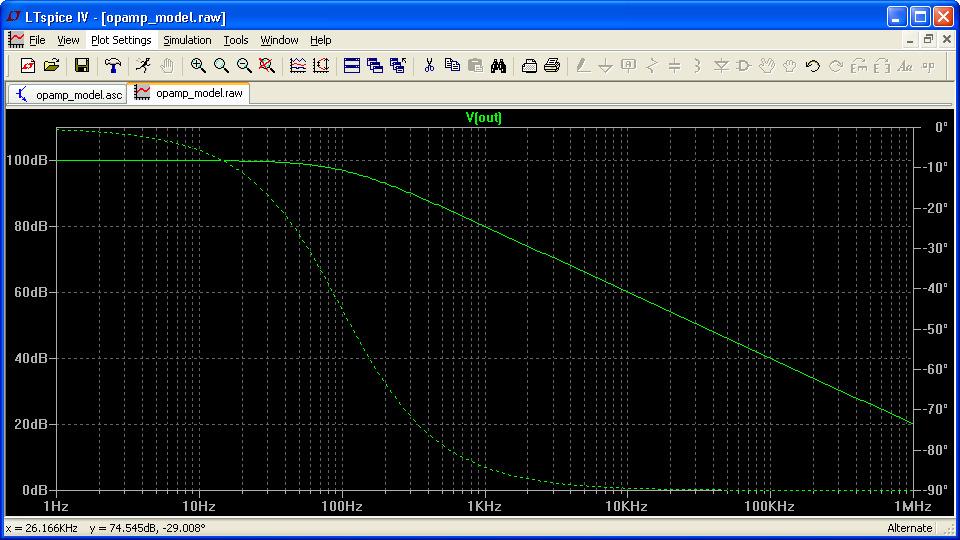Viewport: 960px width, 540px height.
Task: Click the Open file folder icon
Action: tap(51, 66)
